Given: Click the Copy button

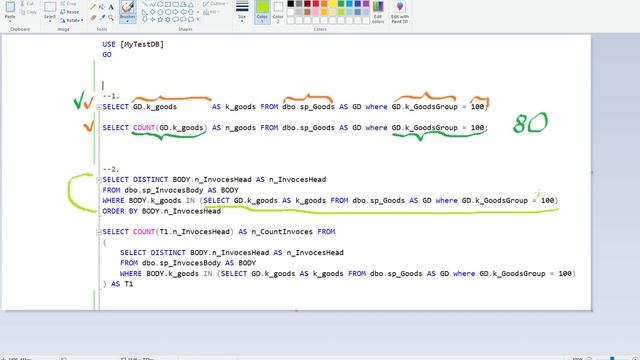Looking at the screenshot, I should pyautogui.click(x=28, y=12).
